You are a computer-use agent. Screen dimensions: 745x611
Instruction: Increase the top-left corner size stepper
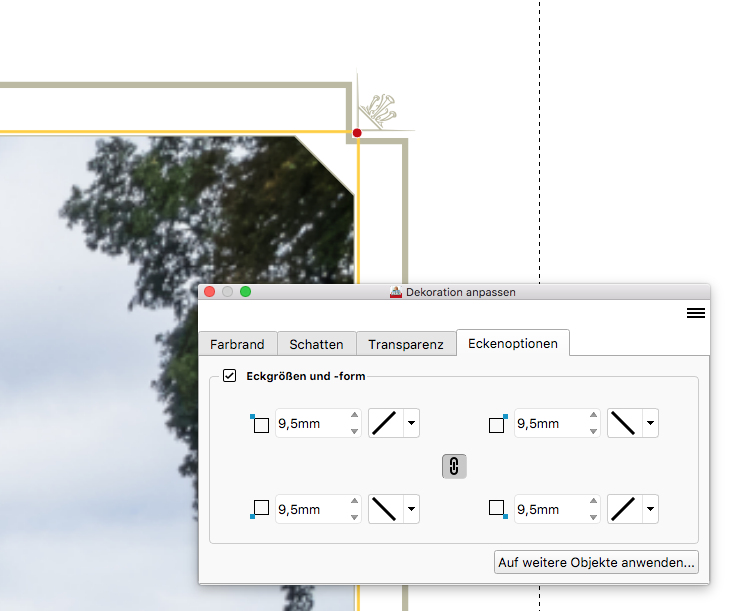tap(354, 415)
